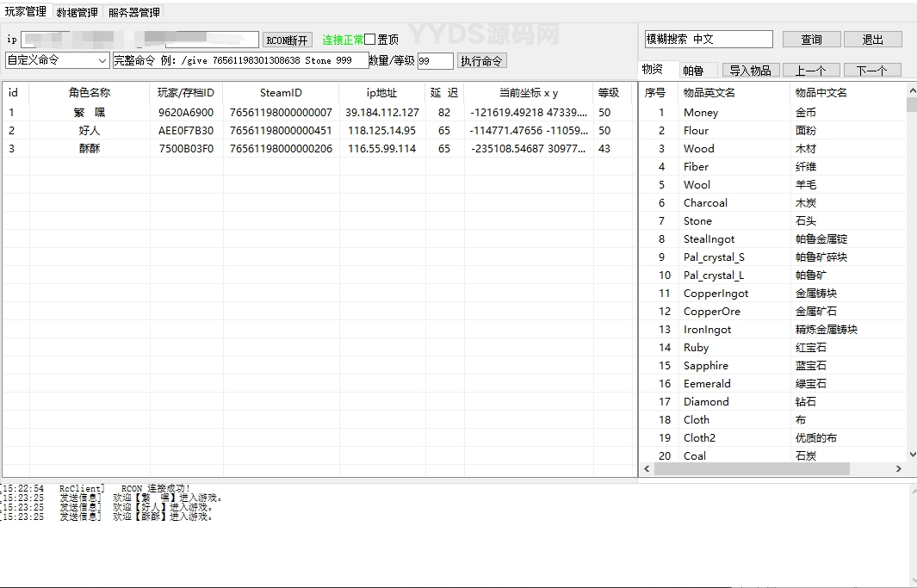Click the item list scroll-down arrow

tap(911, 455)
